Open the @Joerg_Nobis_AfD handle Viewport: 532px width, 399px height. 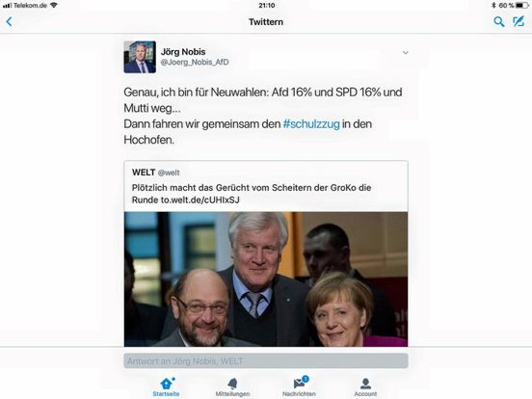click(195, 62)
